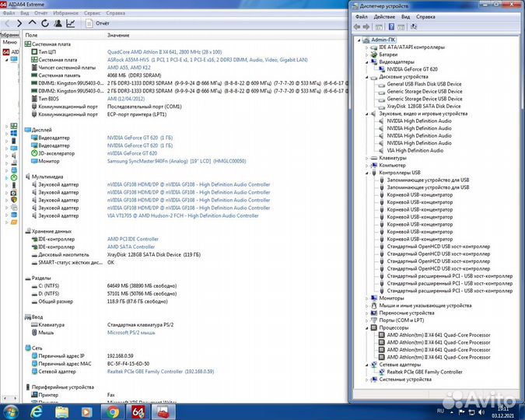Click the RU language indicator
This screenshot has height=420, width=525.
[x=440, y=411]
